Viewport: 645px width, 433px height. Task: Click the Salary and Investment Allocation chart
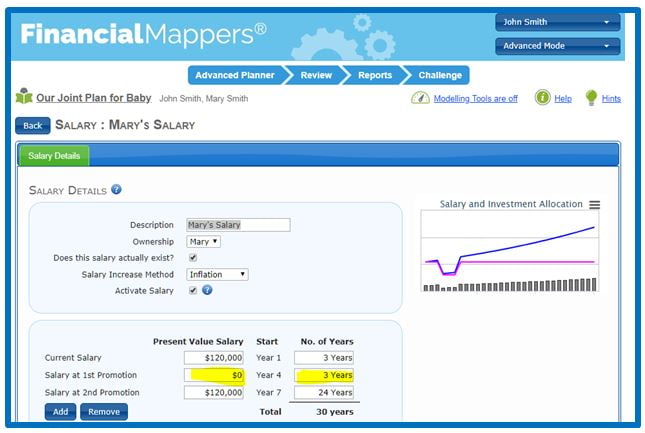510,253
